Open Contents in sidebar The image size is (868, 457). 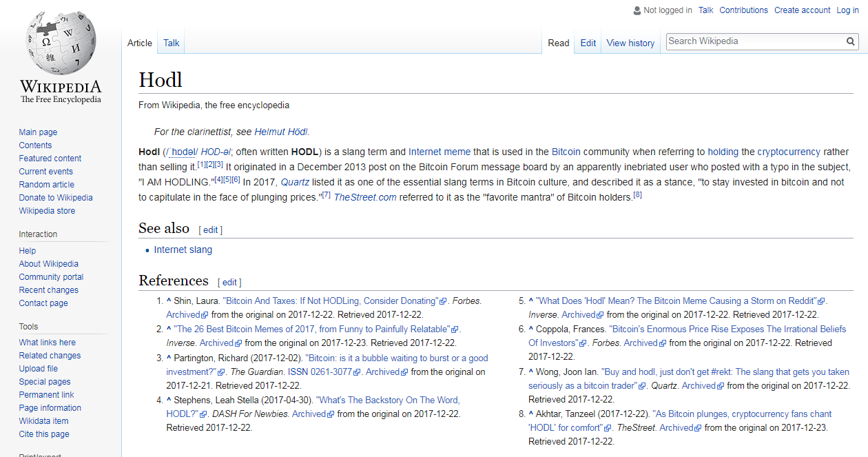point(36,145)
